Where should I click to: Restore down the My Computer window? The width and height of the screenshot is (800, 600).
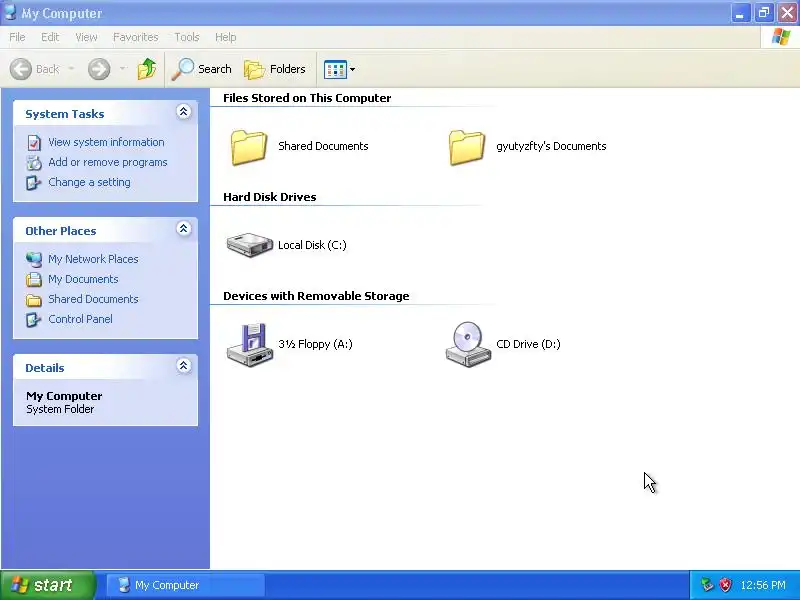pyautogui.click(x=764, y=13)
